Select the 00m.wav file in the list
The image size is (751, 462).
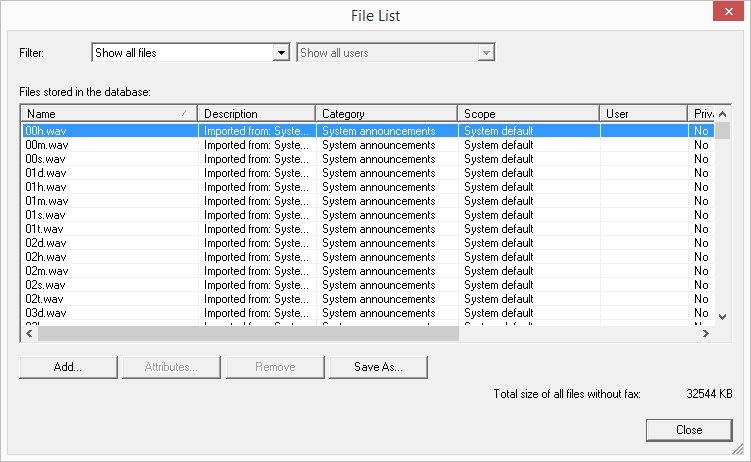(x=47, y=145)
